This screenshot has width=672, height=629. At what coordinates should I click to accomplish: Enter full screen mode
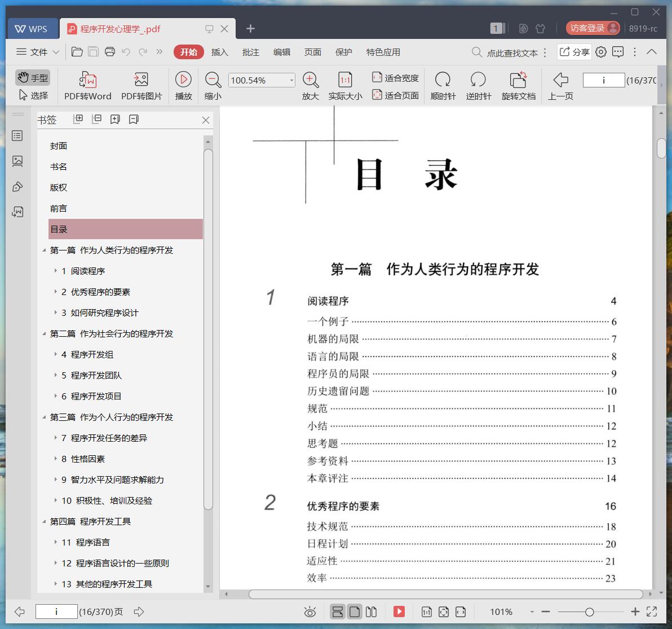tap(652, 612)
